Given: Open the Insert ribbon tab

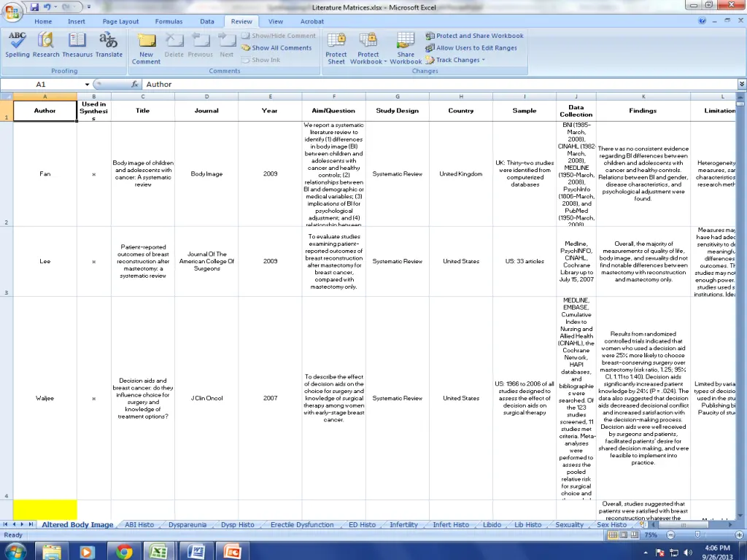Looking at the screenshot, I should tap(76, 21).
